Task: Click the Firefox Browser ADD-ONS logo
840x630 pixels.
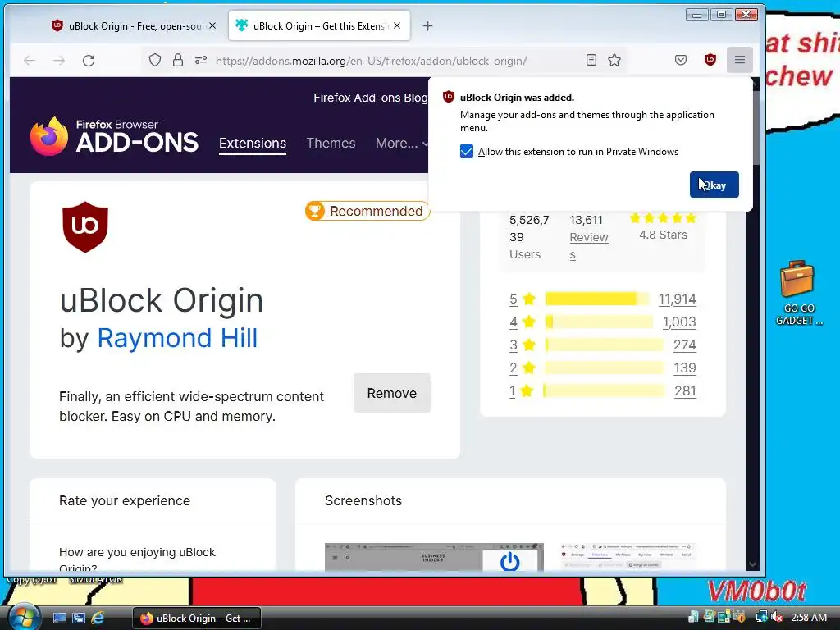Action: point(114,137)
